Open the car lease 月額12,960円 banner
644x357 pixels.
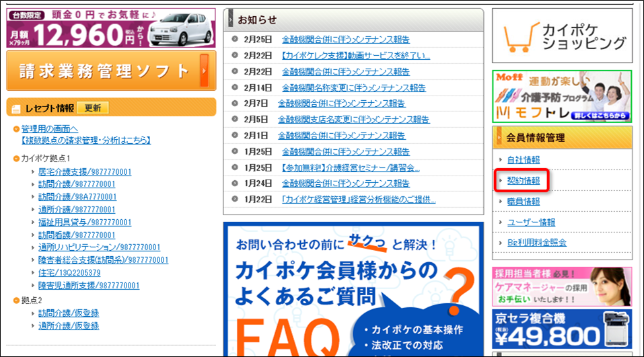coord(111,28)
